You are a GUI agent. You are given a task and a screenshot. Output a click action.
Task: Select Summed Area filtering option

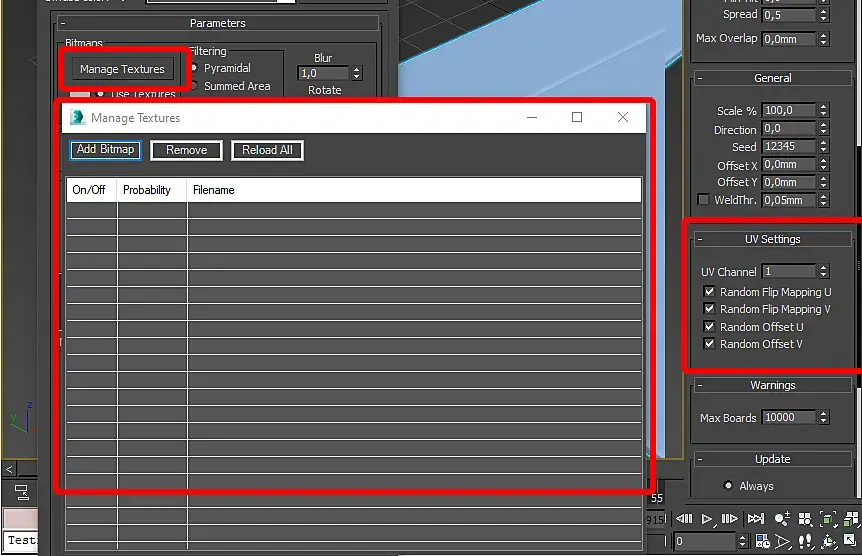[194, 86]
